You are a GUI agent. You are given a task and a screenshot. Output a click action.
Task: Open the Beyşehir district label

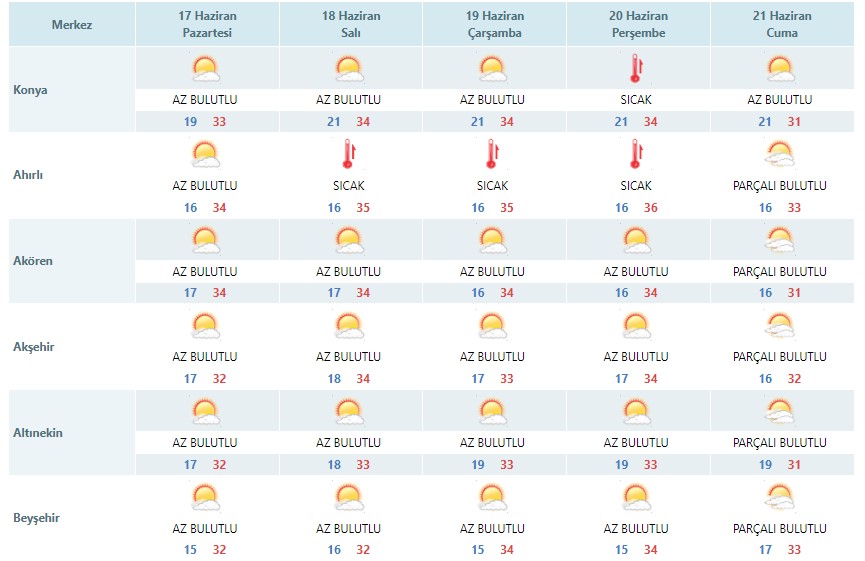coord(36,518)
